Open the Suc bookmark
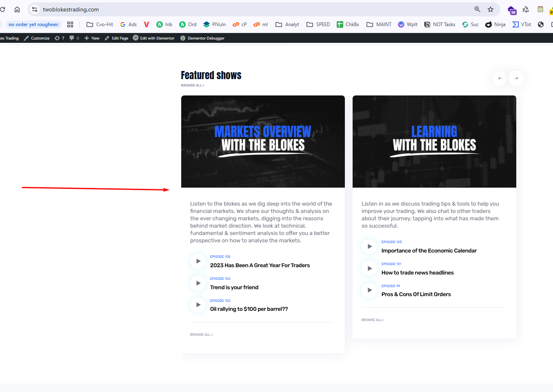 [x=470, y=24]
